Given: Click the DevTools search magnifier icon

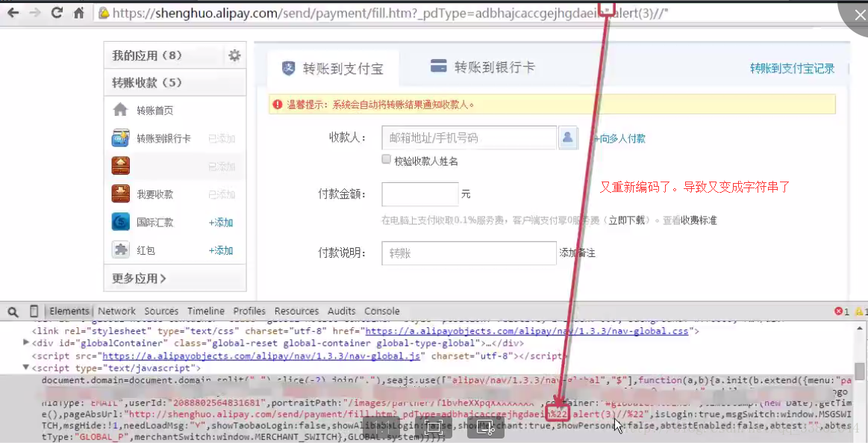Looking at the screenshot, I should [13, 312].
